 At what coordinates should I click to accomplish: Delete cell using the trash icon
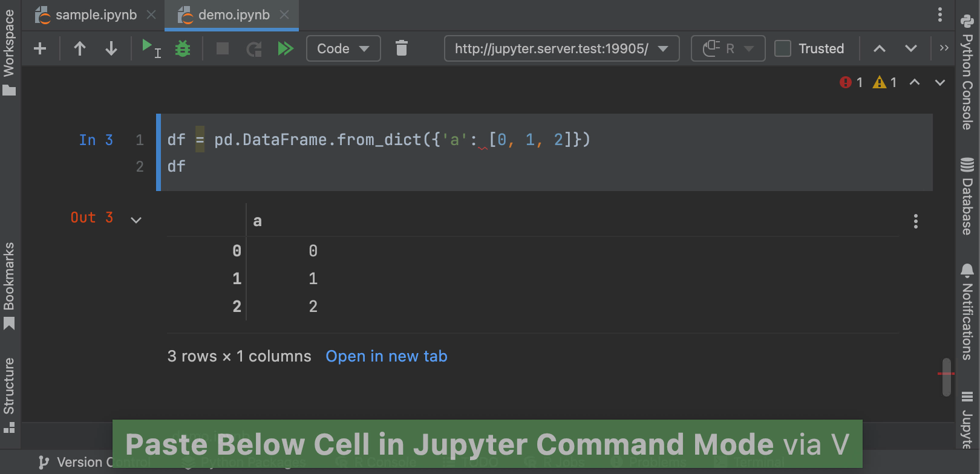[x=402, y=48]
